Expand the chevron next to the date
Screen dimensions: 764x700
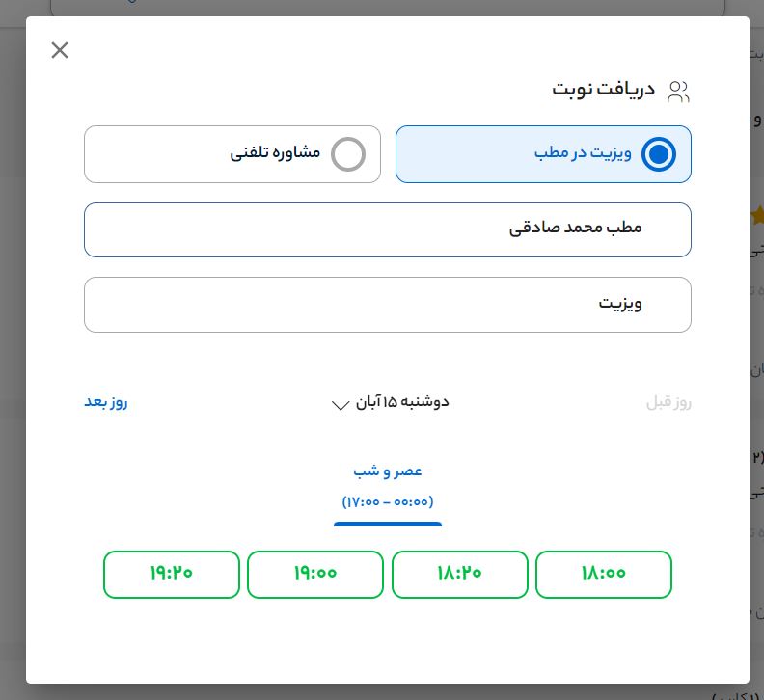pos(340,405)
